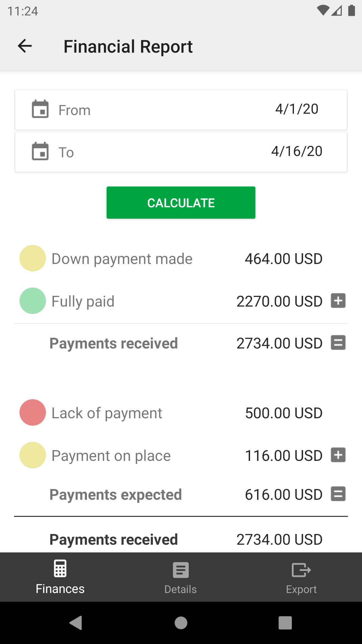
Task: Expand Payment on place plus icon
Action: pyautogui.click(x=338, y=455)
